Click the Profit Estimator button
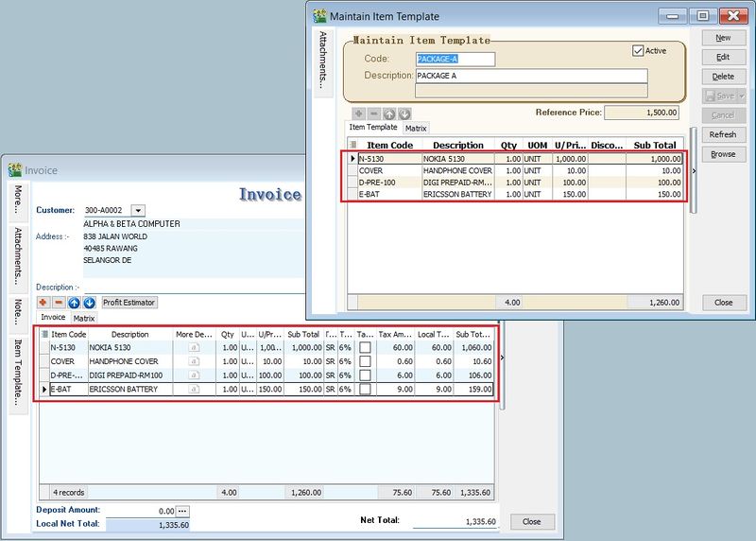The height and width of the screenshot is (541, 756). coord(130,303)
